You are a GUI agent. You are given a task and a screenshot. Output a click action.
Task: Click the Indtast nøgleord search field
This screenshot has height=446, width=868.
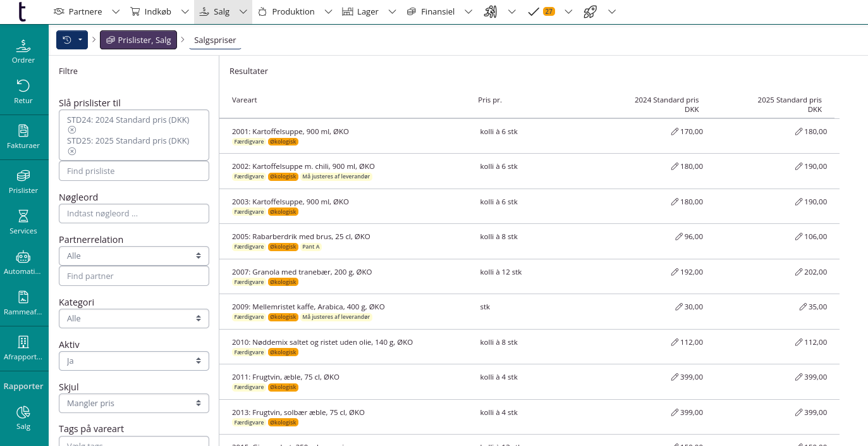pos(133,214)
